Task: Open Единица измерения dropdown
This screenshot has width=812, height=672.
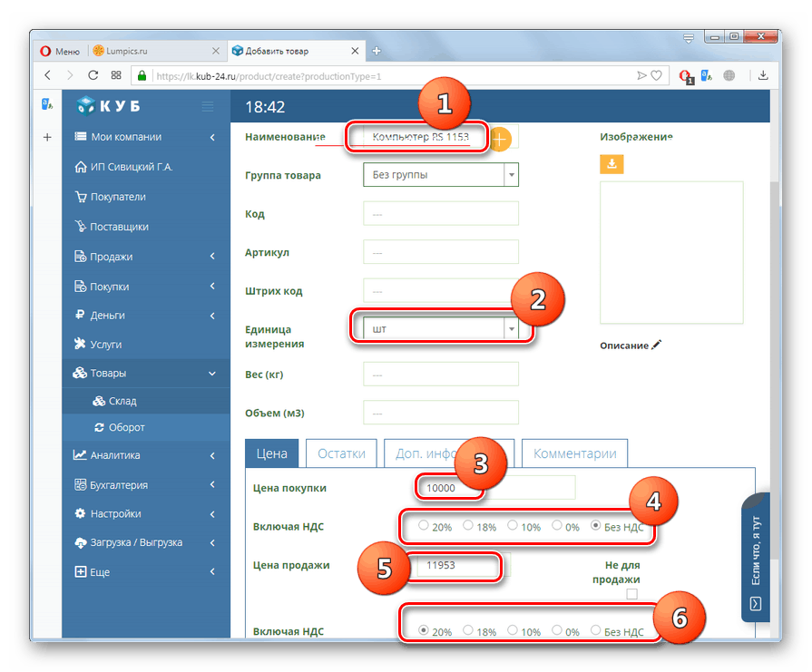Action: pyautogui.click(x=441, y=329)
